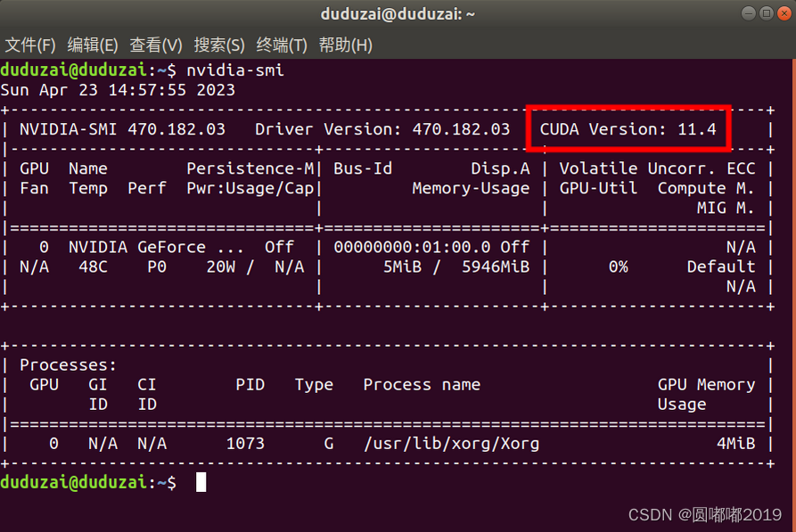This screenshot has width=796, height=532.
Task: Click the terminal scrollbar on the right
Action: coord(793,294)
